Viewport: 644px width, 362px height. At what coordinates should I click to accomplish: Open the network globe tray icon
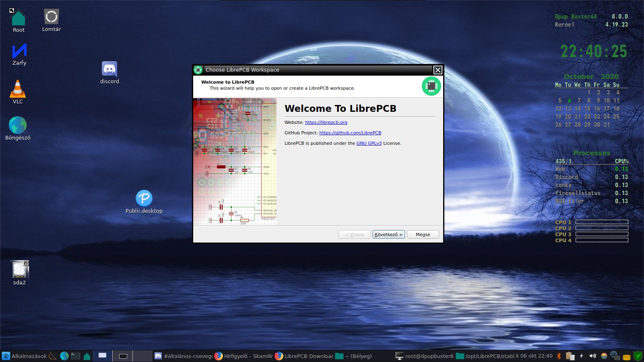point(615,356)
